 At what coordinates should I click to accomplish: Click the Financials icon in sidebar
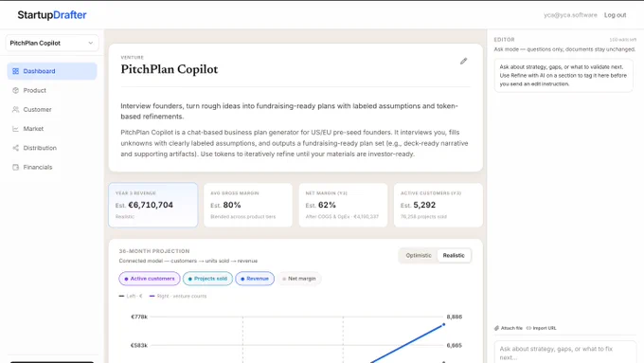(15, 168)
